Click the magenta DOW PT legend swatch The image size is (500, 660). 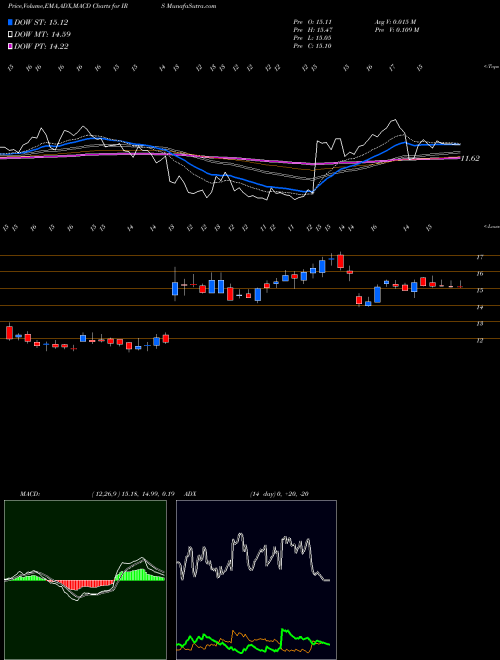(10, 46)
